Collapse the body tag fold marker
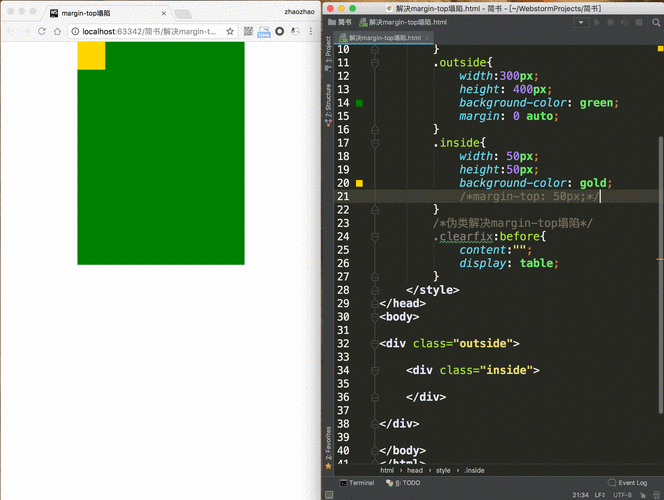Image resolution: width=664 pixels, height=500 pixels. click(x=375, y=317)
